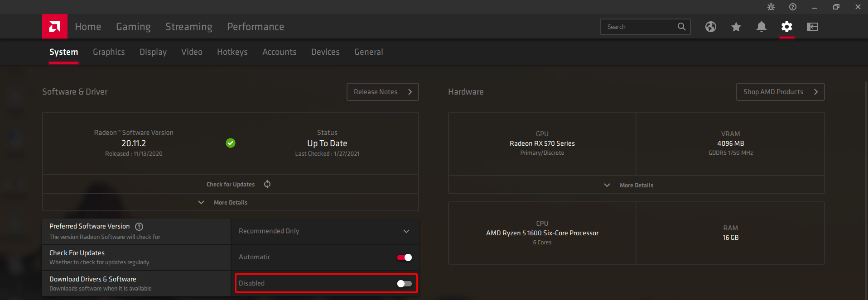
Task: Open the Performance tab
Action: tap(256, 27)
